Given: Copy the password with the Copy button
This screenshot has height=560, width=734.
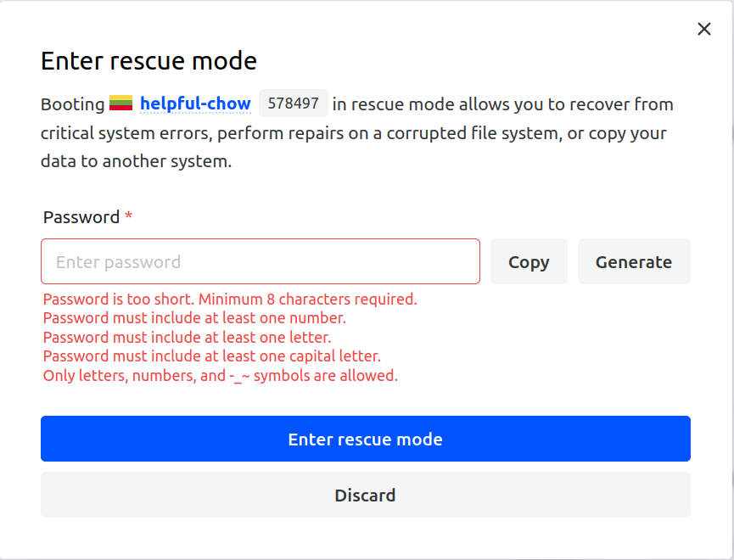Looking at the screenshot, I should [x=528, y=261].
